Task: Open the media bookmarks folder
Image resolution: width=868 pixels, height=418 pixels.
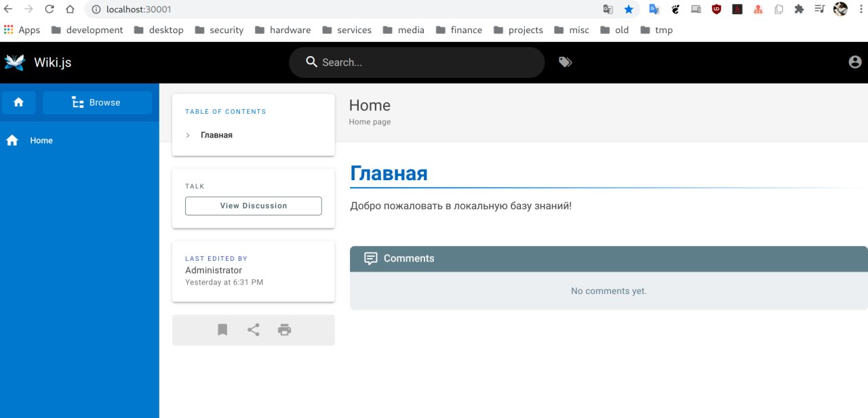Action: point(403,30)
